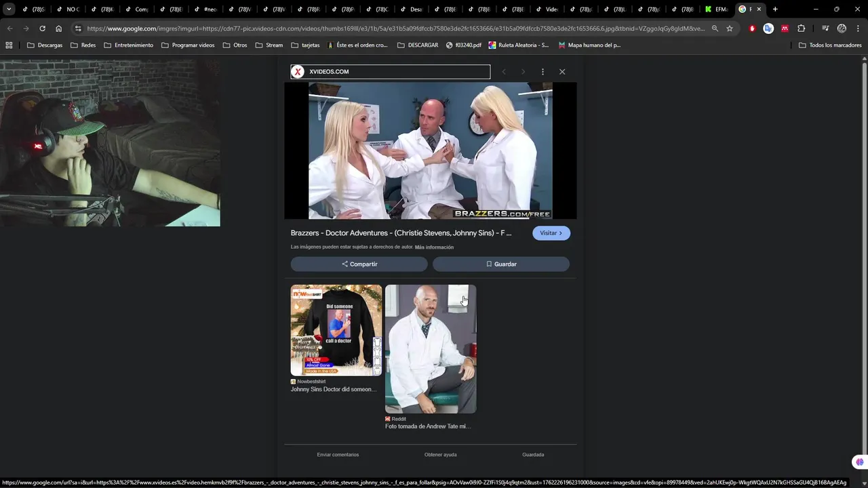
Task: Click the browser forward arrow
Action: tap(26, 28)
